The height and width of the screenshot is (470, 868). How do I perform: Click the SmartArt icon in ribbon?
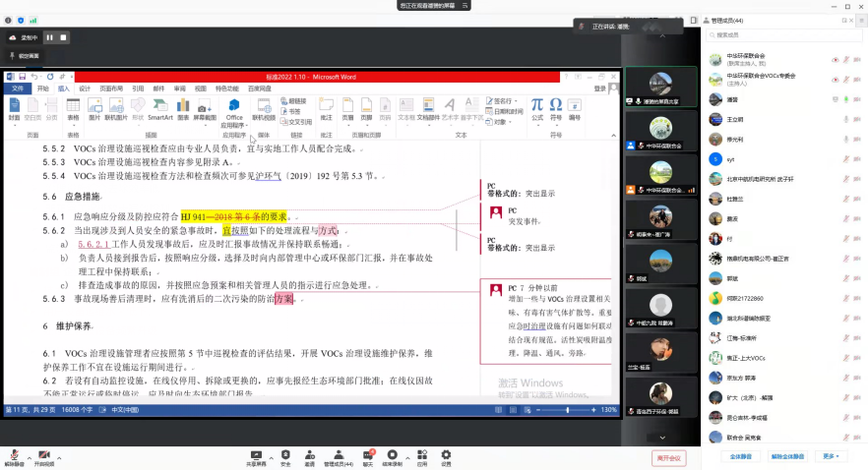pyautogui.click(x=159, y=108)
